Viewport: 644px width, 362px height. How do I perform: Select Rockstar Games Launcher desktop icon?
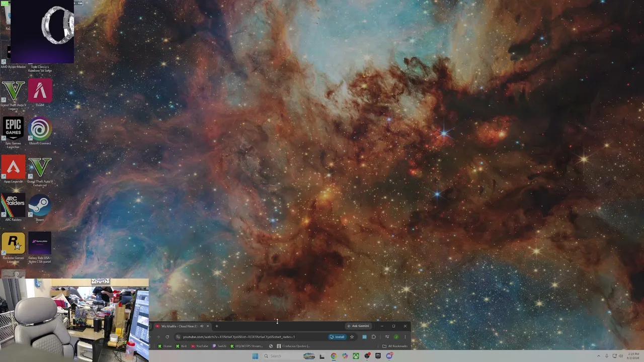click(x=13, y=247)
